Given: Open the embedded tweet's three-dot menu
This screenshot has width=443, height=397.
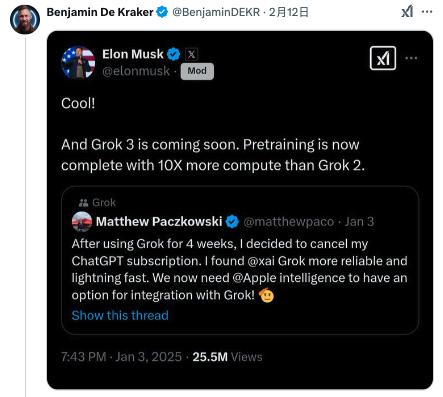Looking at the screenshot, I should point(411,58).
